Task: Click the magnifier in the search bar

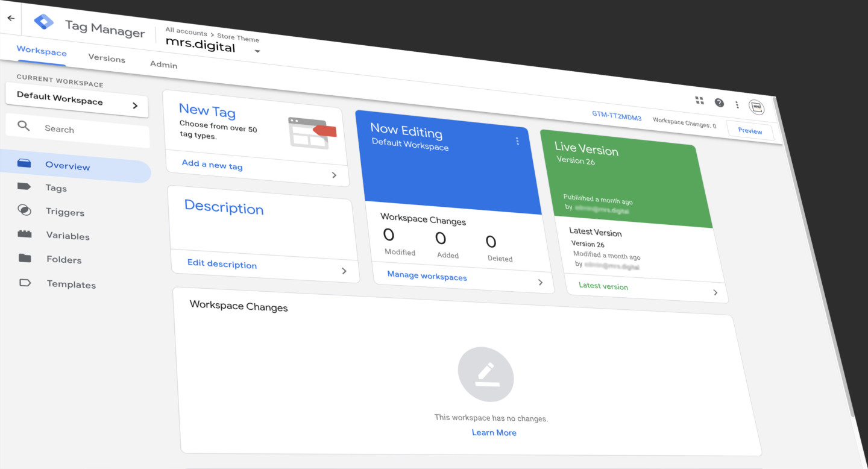Action: [x=24, y=125]
